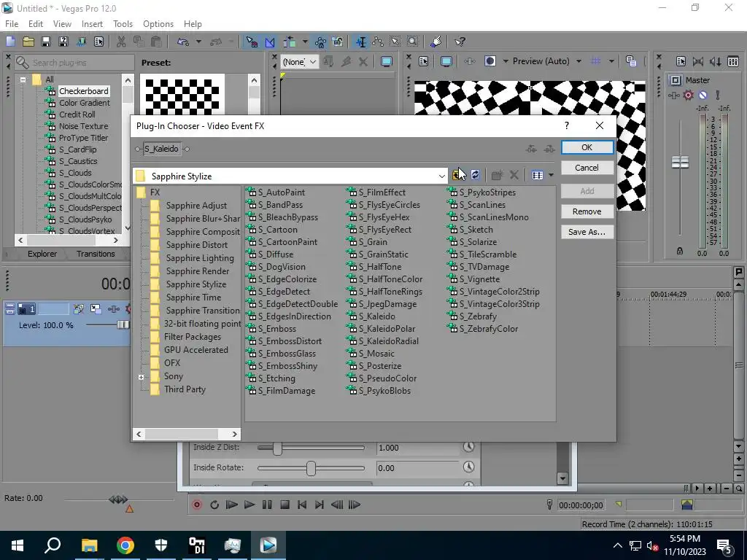Toggle Master bus mute icon
This screenshot has height=560, width=747.
(703, 96)
